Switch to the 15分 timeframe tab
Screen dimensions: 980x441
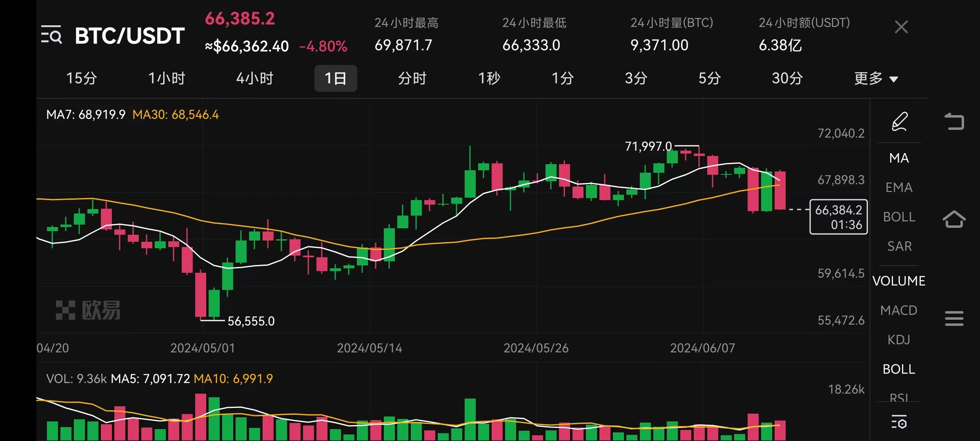tap(82, 78)
